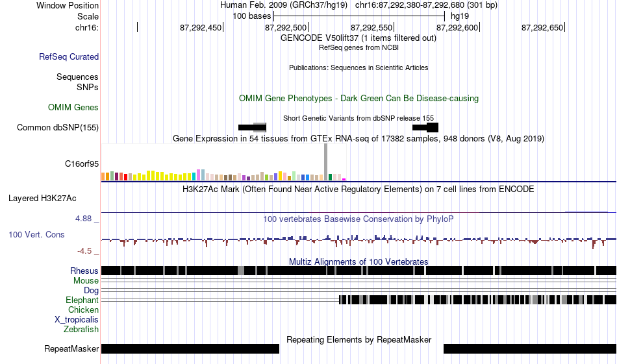Screen dimensions: 617x364
Task: Click the left Common dbSNP variant item
Action: click(252, 127)
